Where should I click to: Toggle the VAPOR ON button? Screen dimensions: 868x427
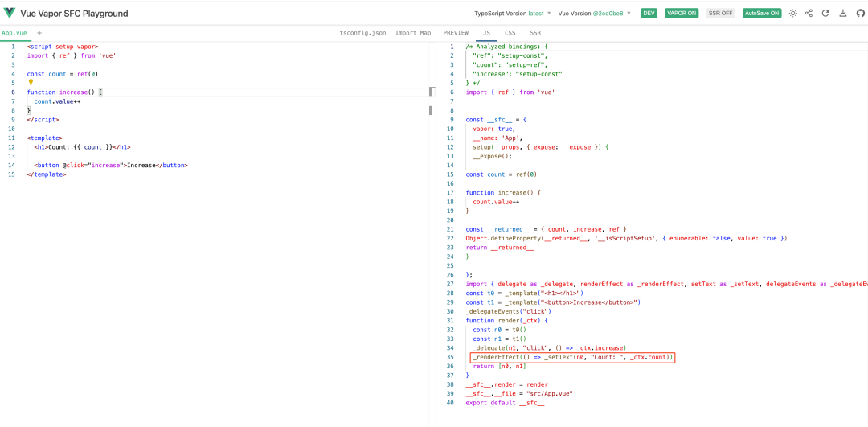click(682, 14)
